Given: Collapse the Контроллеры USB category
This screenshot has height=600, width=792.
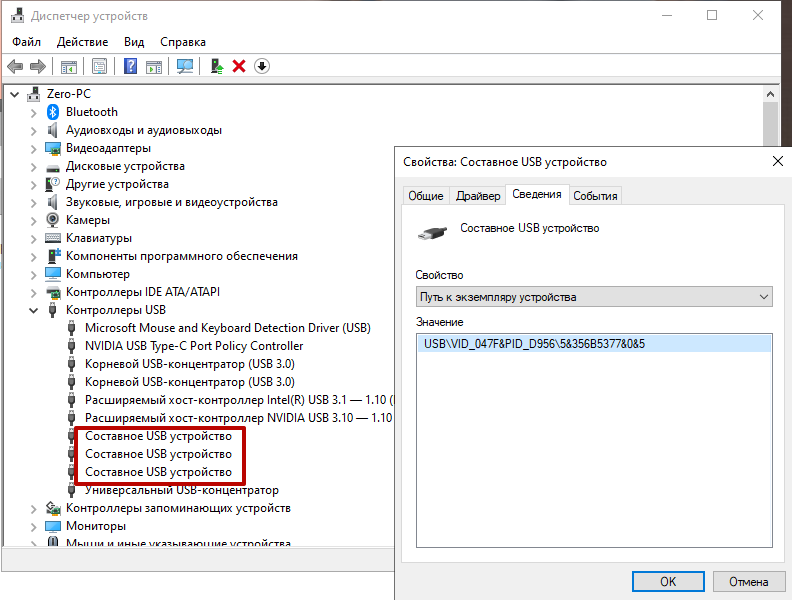Looking at the screenshot, I should [x=33, y=311].
